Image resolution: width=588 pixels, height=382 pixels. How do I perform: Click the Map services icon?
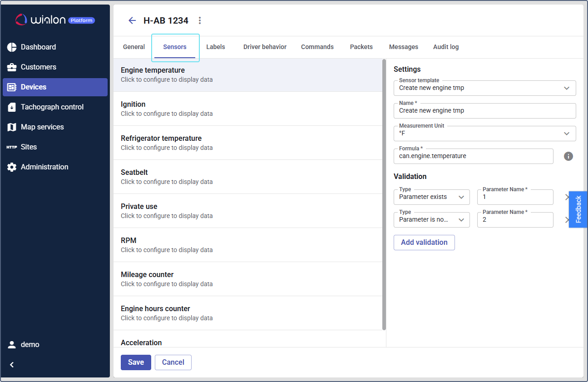pyautogui.click(x=12, y=127)
